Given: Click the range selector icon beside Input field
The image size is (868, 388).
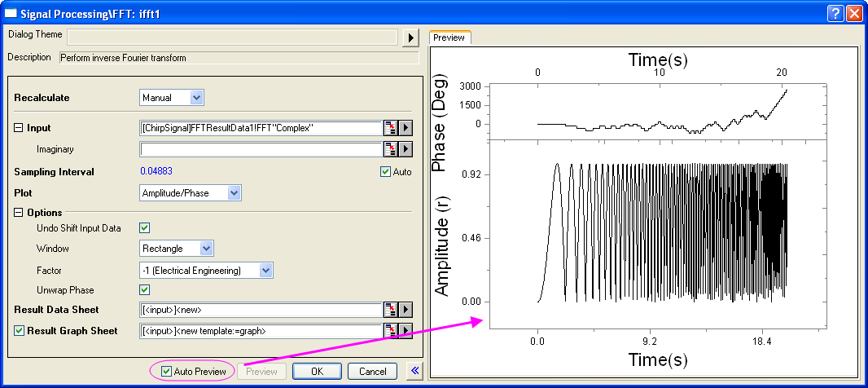Looking at the screenshot, I should (391, 128).
